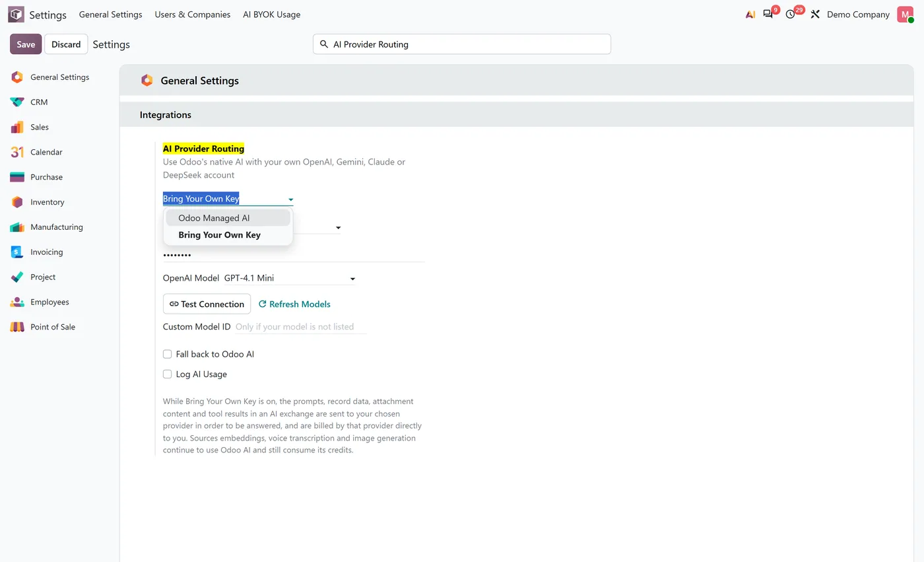Open AI BYOK Usage menu

271,15
